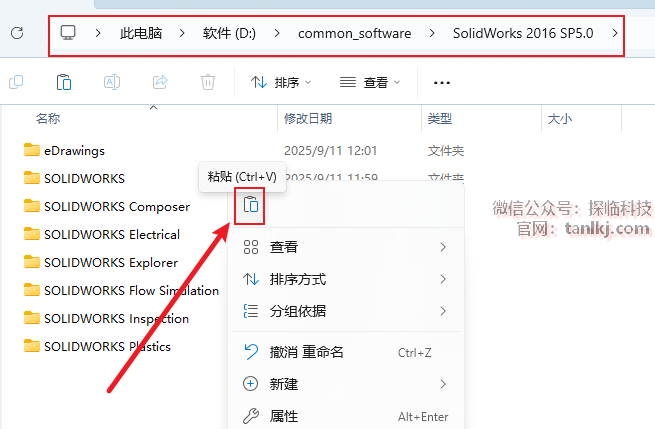Choose 属性 from the context menu
This screenshot has height=429, width=655.
(x=345, y=416)
